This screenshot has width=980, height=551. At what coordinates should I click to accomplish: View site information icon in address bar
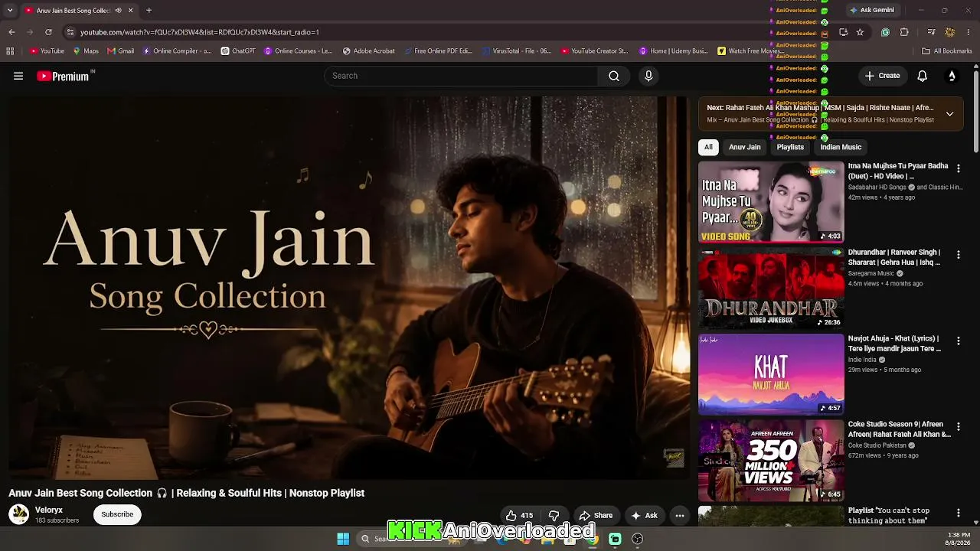70,32
